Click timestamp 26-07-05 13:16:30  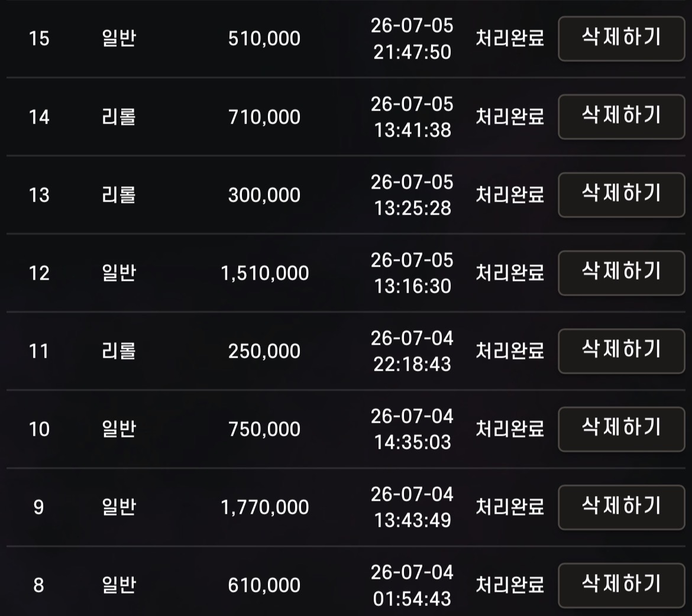point(412,273)
